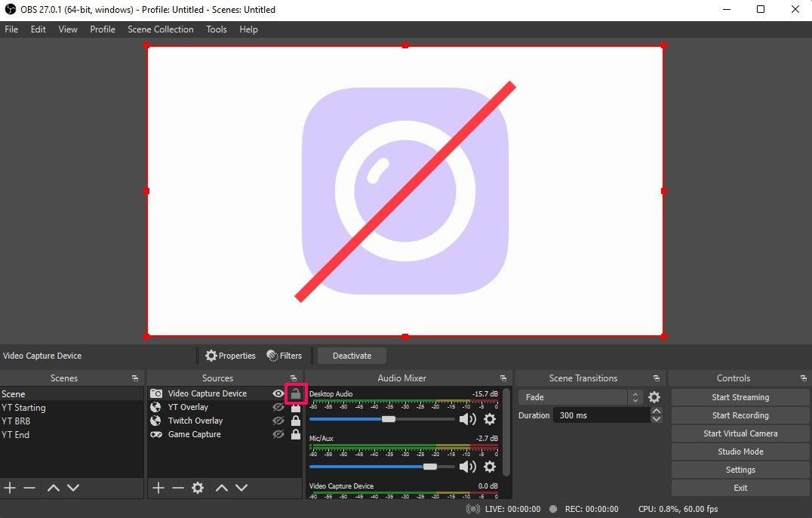Pop out the Scene Transitions dock
The image size is (812, 518).
656,378
